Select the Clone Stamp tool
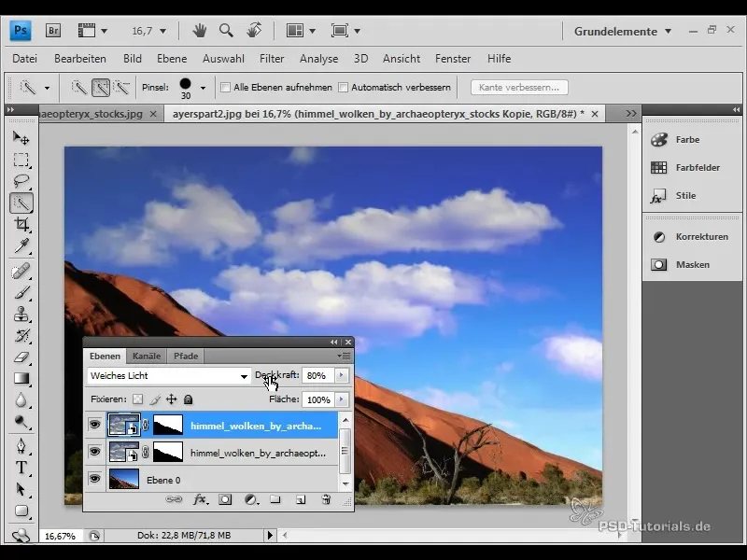The height and width of the screenshot is (560, 747). point(21,315)
